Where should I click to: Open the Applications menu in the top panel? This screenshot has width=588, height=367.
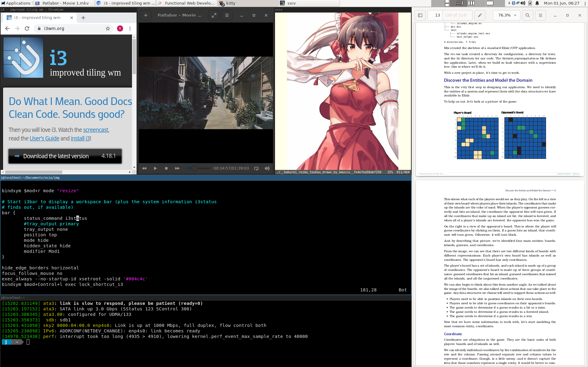pos(16,3)
